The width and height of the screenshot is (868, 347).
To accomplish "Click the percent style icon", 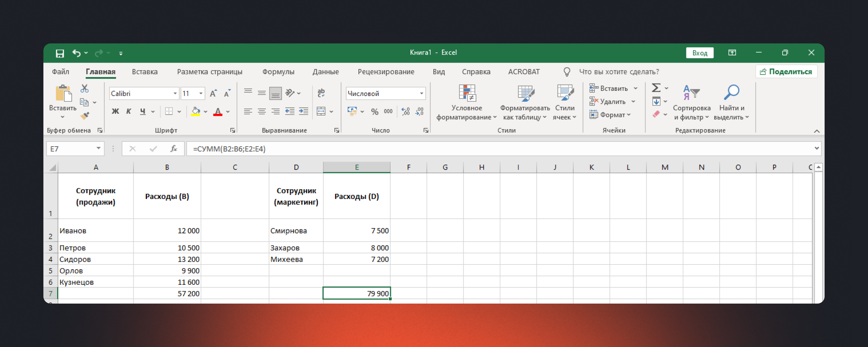I will click(x=374, y=112).
